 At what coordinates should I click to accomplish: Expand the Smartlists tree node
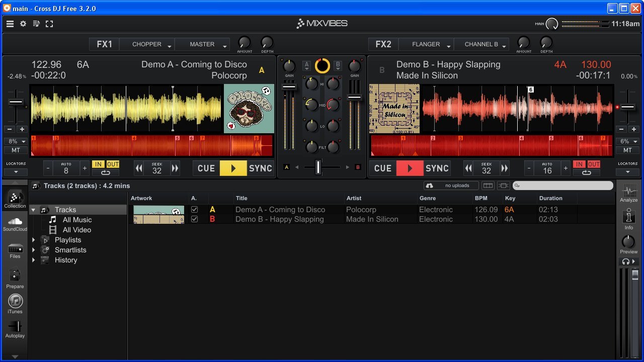point(33,250)
